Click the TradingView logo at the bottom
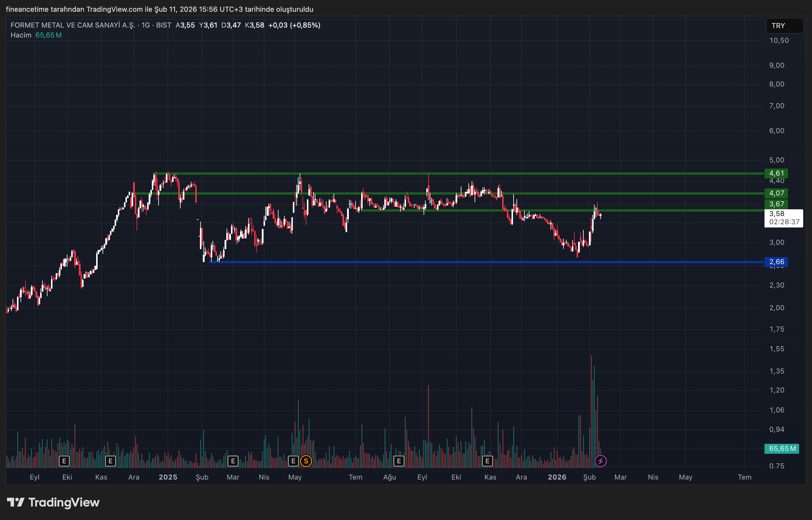Image resolution: width=812 pixels, height=520 pixels. [53, 502]
